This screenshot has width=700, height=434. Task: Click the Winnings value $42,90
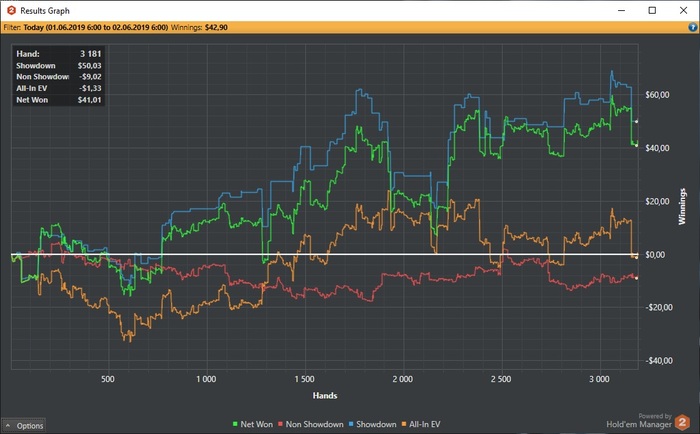[216, 27]
